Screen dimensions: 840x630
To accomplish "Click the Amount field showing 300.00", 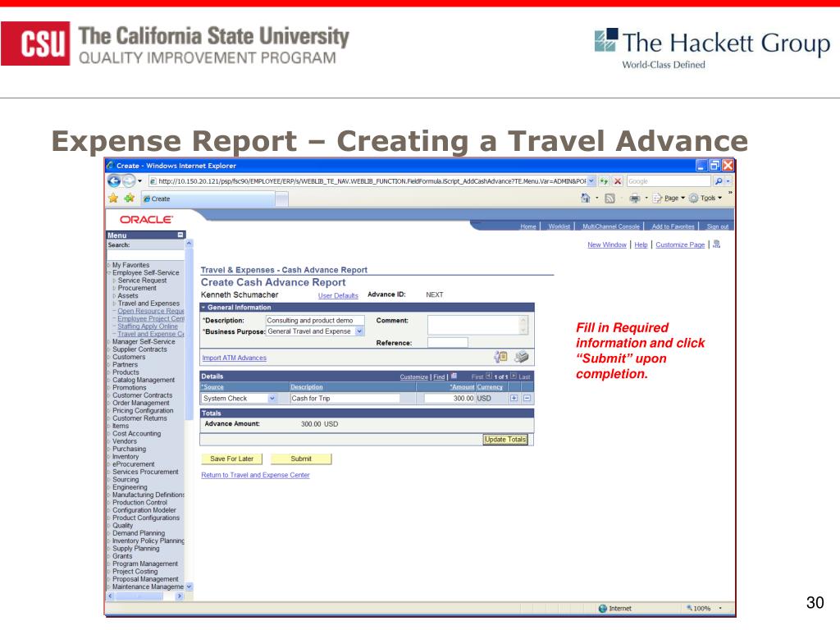I will click(450, 399).
